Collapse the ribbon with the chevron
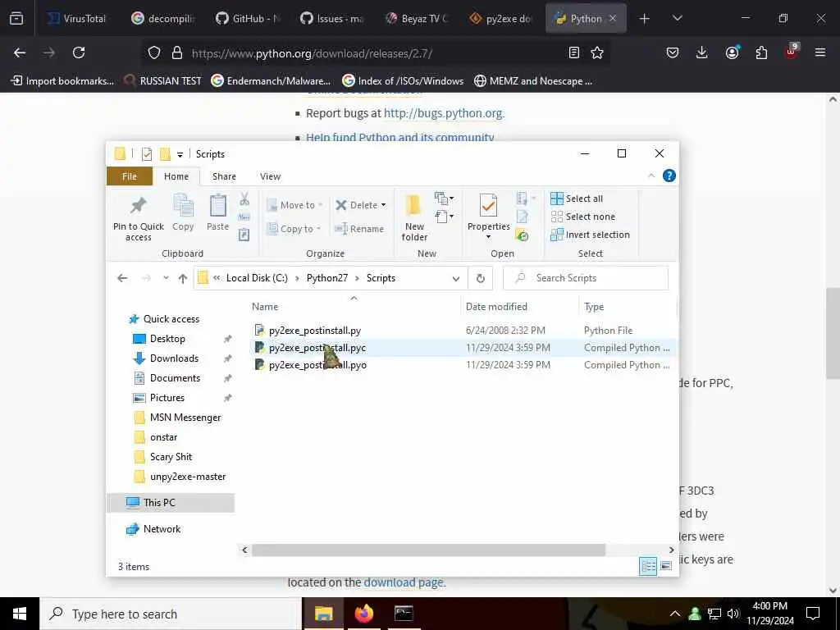Viewport: 840px width, 630px height. point(651,176)
